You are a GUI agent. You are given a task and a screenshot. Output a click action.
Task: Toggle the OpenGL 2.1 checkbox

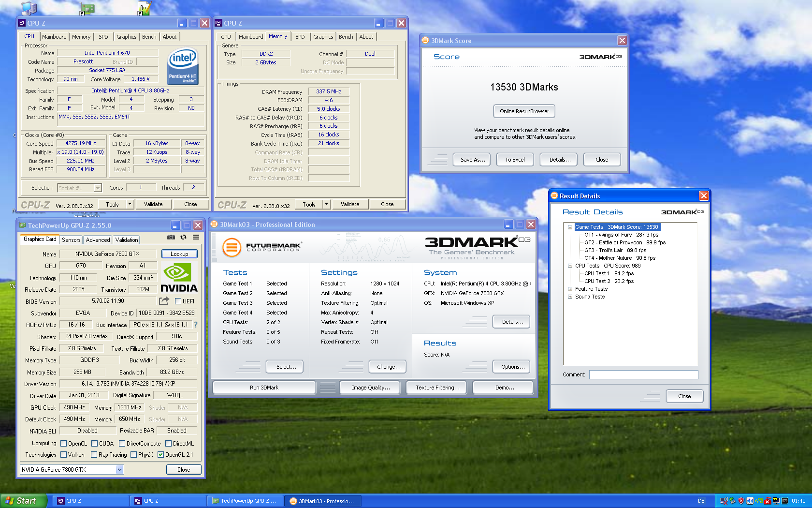click(160, 454)
